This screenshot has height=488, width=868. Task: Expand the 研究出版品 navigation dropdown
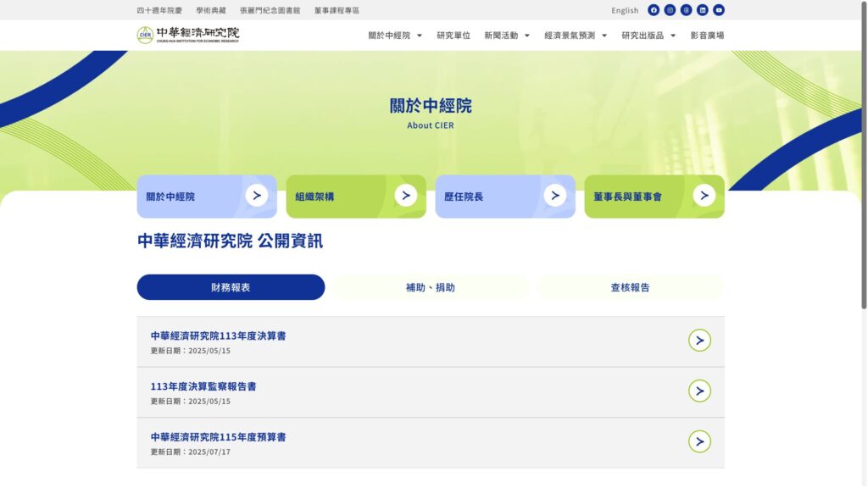pyautogui.click(x=648, y=36)
